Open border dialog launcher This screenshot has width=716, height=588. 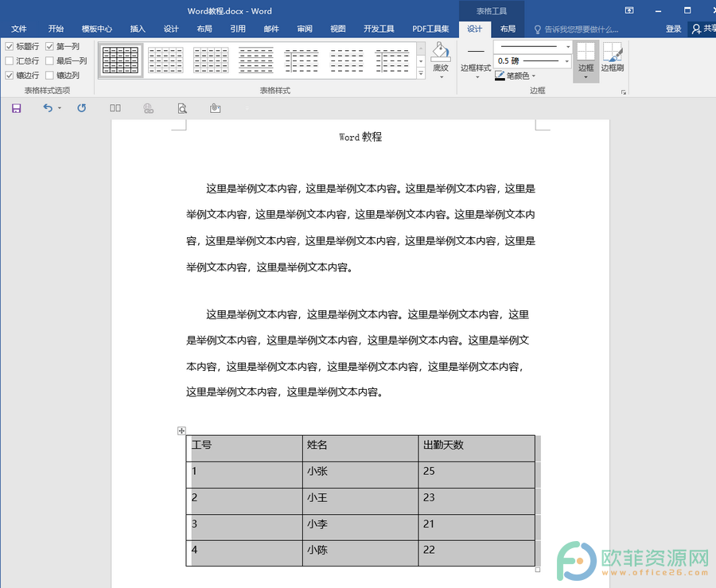pyautogui.click(x=623, y=92)
